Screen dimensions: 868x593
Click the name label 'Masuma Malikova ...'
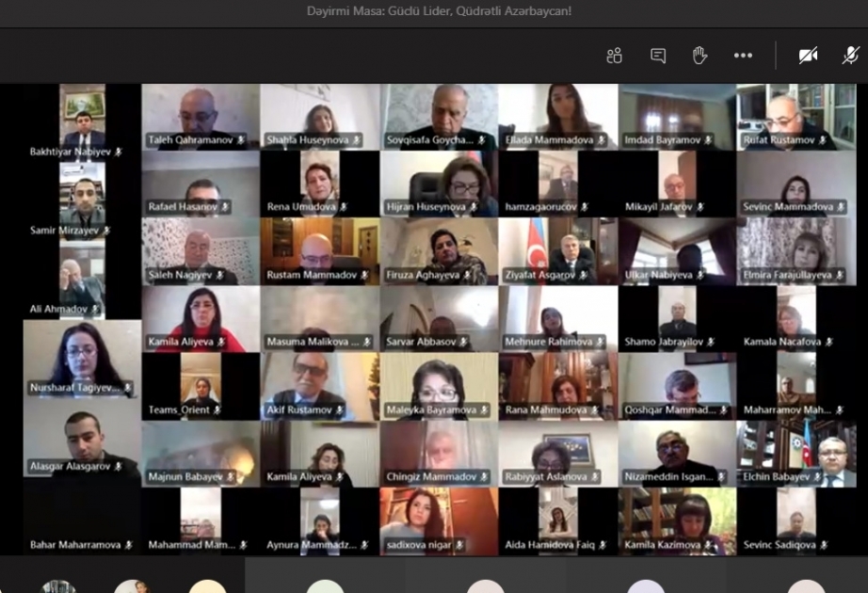(x=313, y=343)
